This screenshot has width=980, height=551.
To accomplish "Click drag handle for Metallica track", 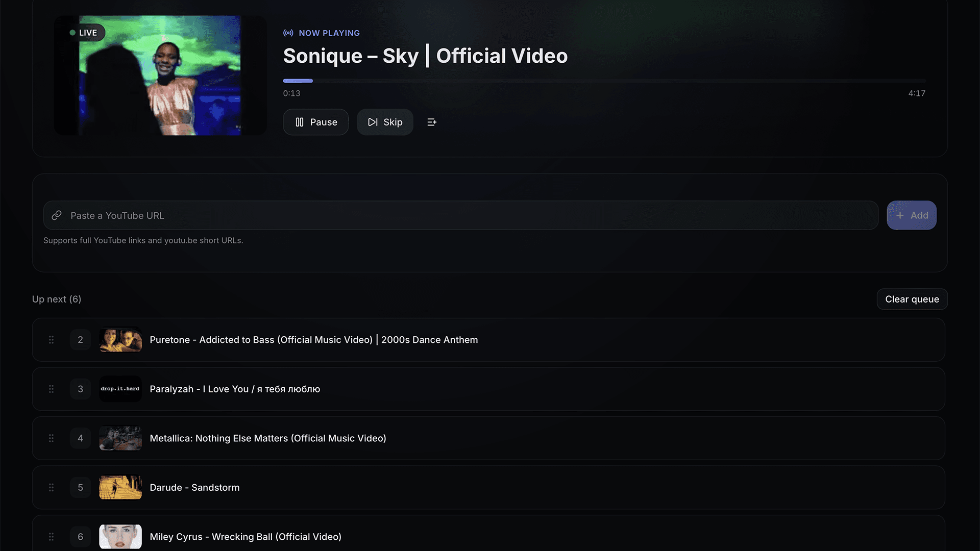I will pos(51,438).
